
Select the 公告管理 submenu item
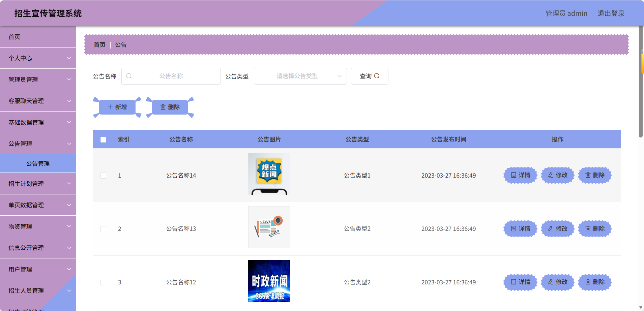[x=38, y=163]
